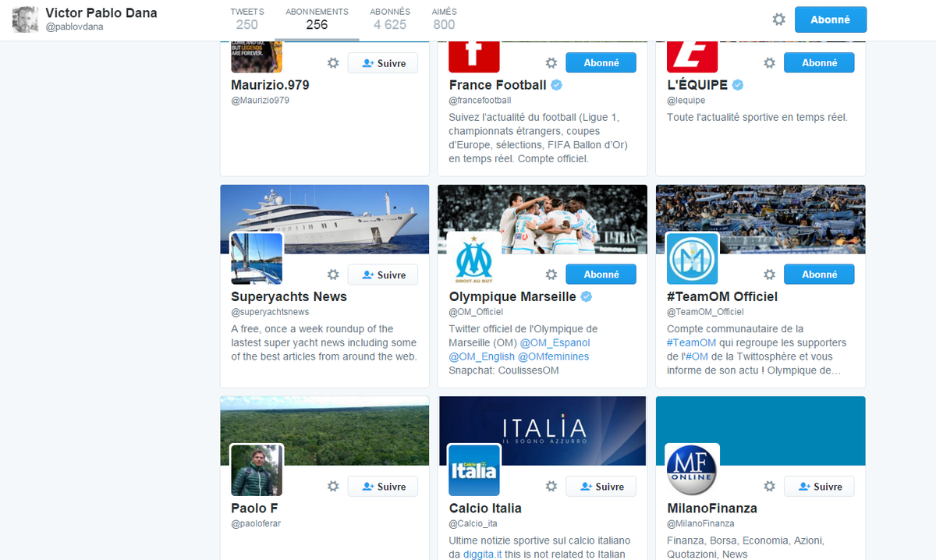Click Calcio Italia avatar logo
This screenshot has width=936, height=560.
pos(474,470)
